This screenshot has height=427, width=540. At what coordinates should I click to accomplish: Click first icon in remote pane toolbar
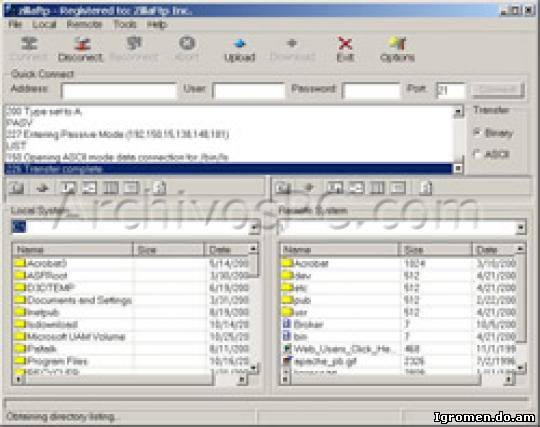coord(283,188)
